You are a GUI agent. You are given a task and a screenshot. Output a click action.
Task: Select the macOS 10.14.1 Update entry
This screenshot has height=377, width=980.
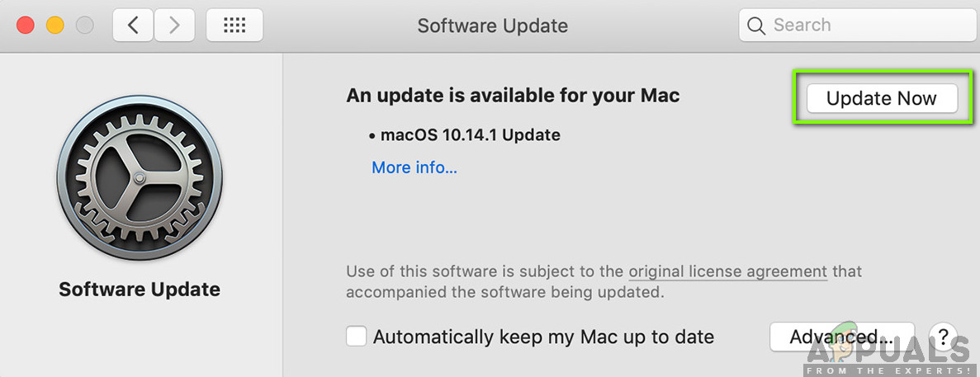point(469,134)
